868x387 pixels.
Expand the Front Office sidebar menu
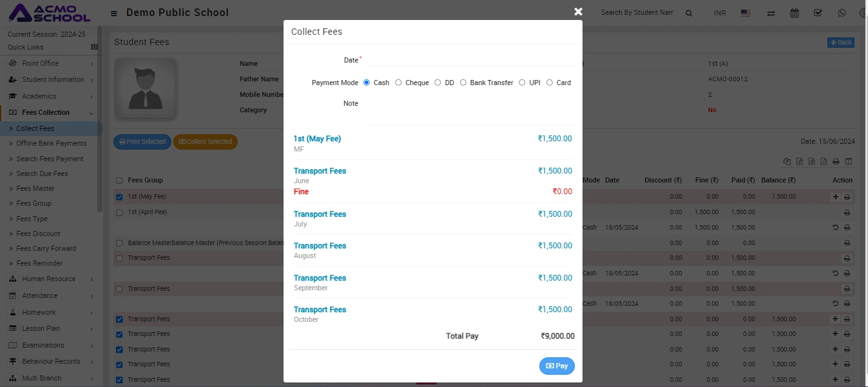pos(52,63)
